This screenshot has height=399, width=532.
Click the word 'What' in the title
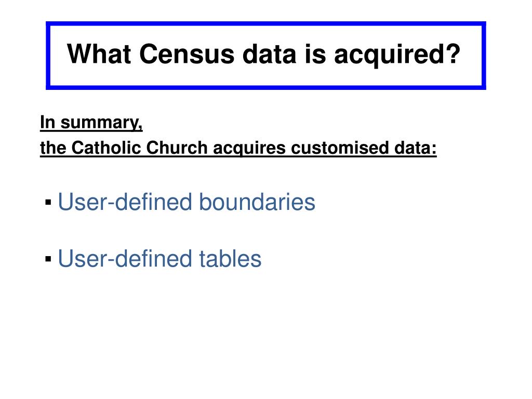coord(99,54)
